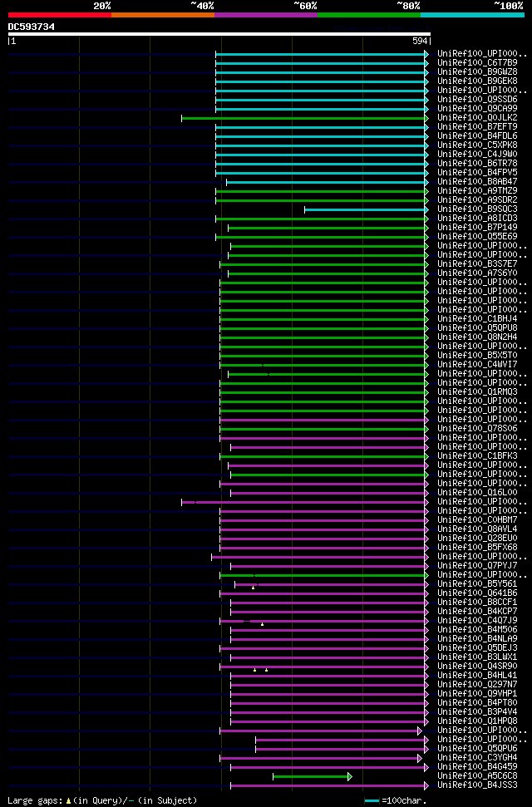
Task: Select the UniRef100_B4KCP7 label
Action: pyautogui.click(x=477, y=612)
